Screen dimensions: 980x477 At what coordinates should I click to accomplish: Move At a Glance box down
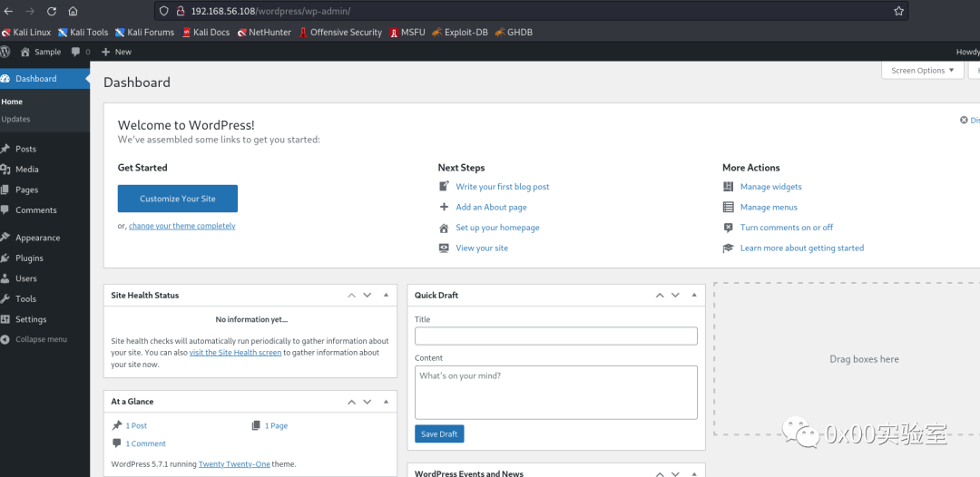click(367, 402)
